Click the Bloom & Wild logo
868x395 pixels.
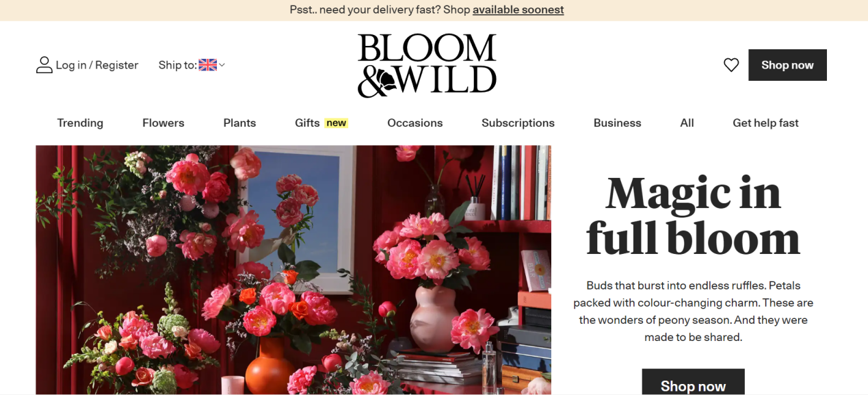(x=427, y=66)
